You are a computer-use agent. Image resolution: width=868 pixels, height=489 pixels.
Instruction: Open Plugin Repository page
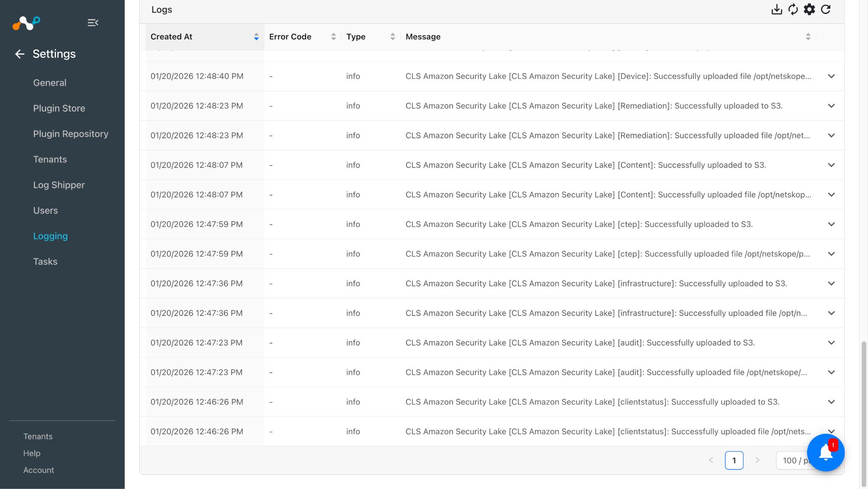pyautogui.click(x=71, y=134)
